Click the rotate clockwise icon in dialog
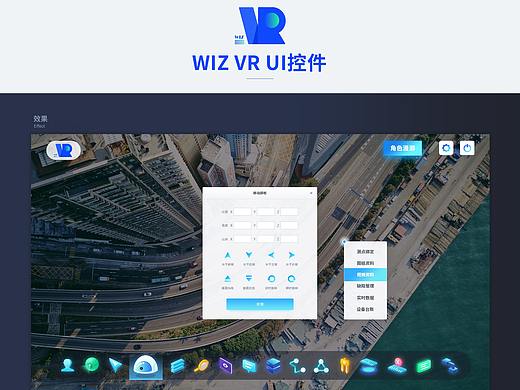520x390 pixels. click(292, 279)
